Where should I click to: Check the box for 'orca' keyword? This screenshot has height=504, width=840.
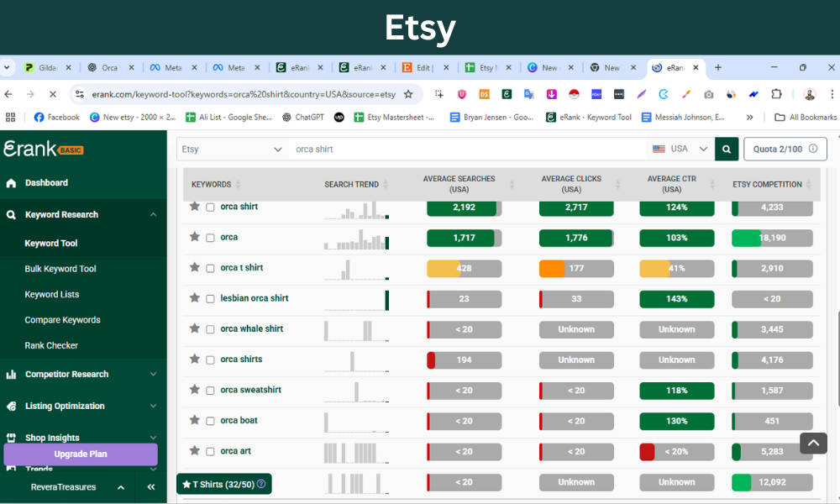[210, 238]
